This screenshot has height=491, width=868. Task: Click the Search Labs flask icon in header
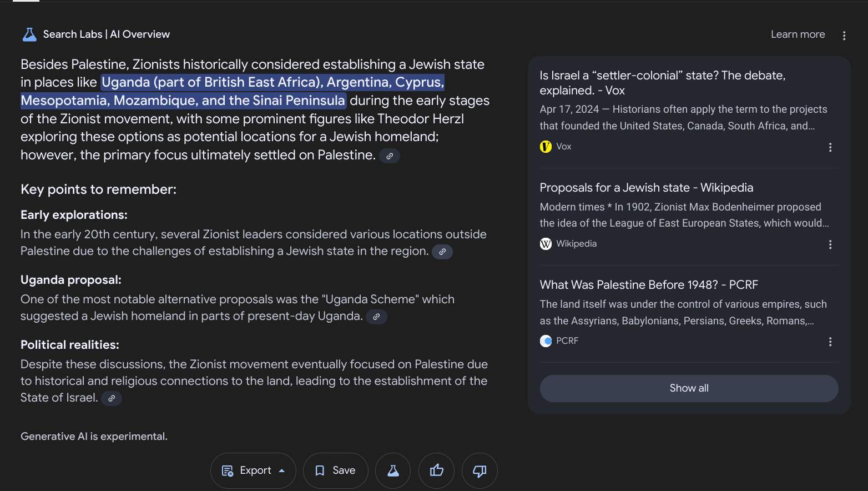click(x=29, y=34)
